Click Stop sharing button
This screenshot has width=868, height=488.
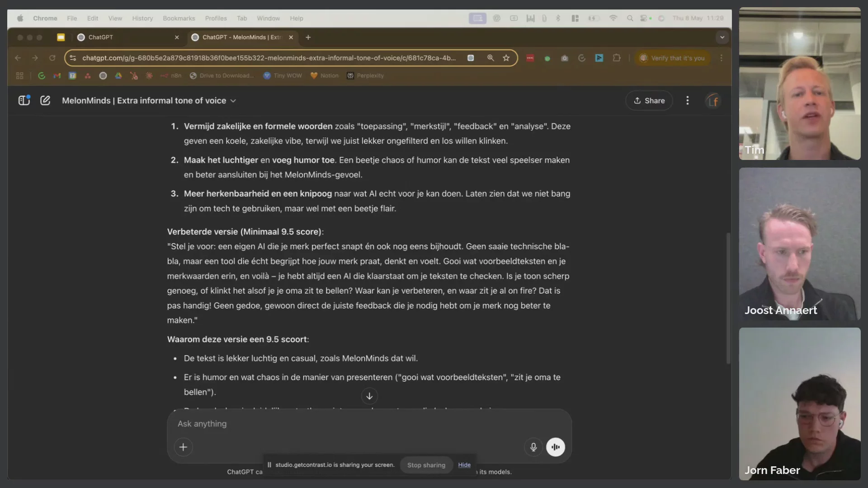tap(426, 465)
